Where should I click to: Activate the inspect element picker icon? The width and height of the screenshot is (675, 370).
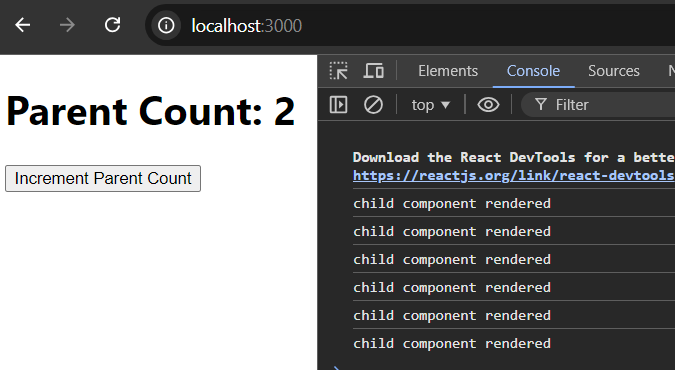pos(339,71)
